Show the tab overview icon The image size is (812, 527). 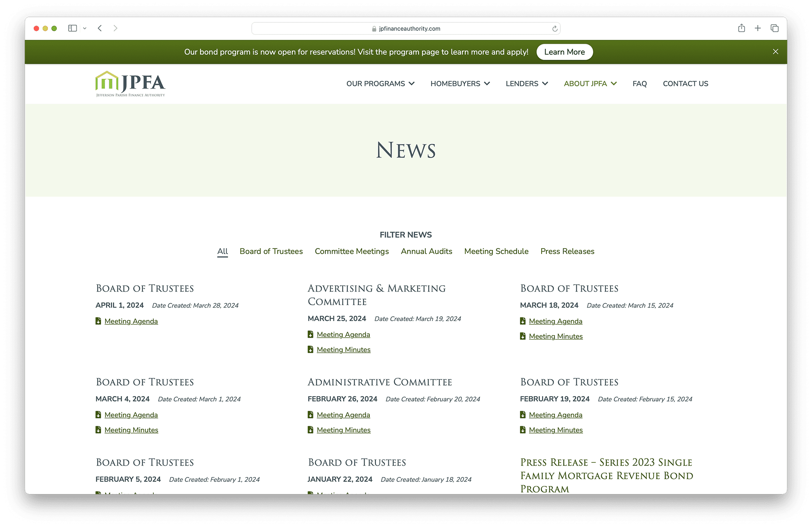pyautogui.click(x=775, y=28)
